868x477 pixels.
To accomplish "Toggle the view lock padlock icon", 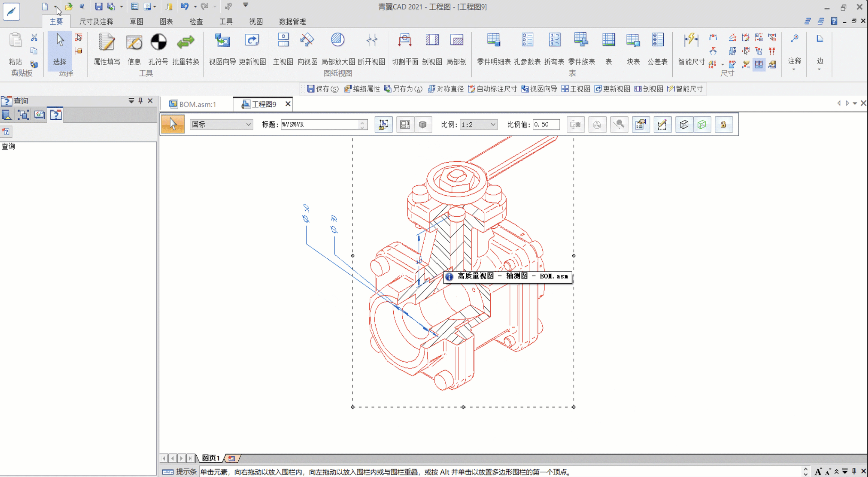I will (x=723, y=124).
